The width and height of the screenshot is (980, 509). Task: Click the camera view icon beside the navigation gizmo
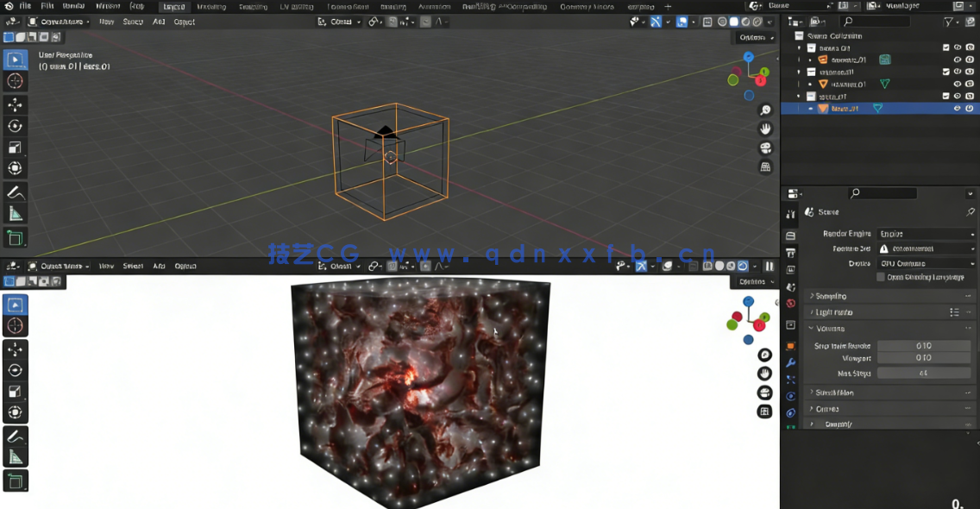[x=764, y=148]
